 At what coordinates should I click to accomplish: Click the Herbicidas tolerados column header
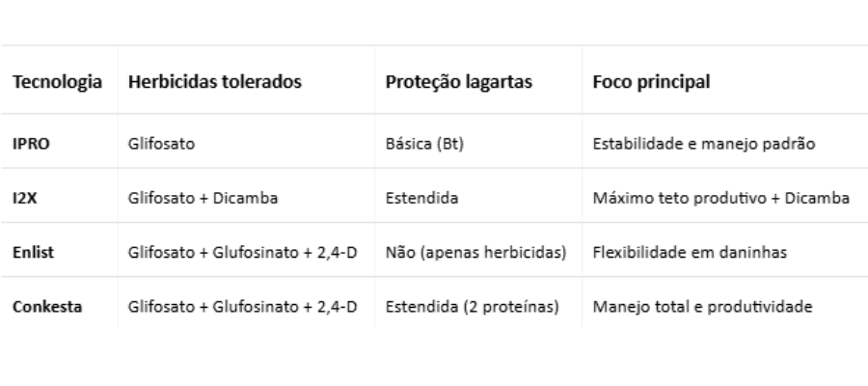point(215,83)
